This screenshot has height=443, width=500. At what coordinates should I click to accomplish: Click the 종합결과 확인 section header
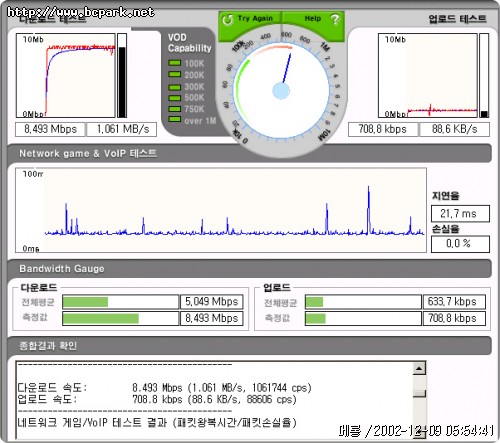pos(249,346)
